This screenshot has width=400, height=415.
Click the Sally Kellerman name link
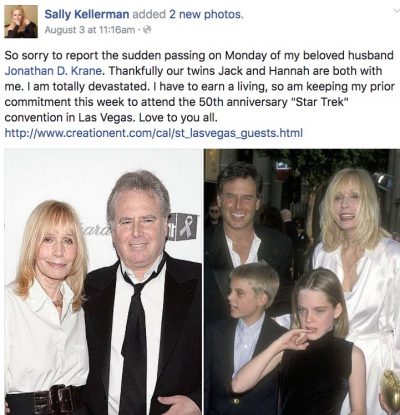(x=87, y=14)
